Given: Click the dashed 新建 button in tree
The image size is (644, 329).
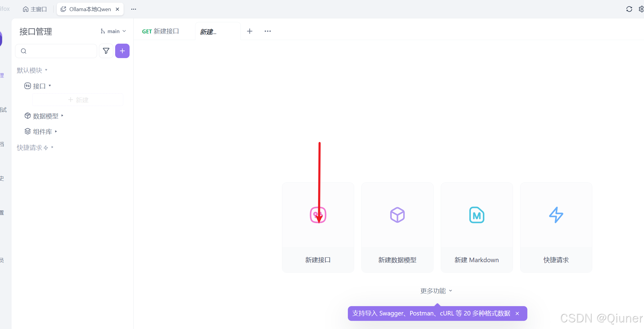Looking at the screenshot, I should 78,100.
